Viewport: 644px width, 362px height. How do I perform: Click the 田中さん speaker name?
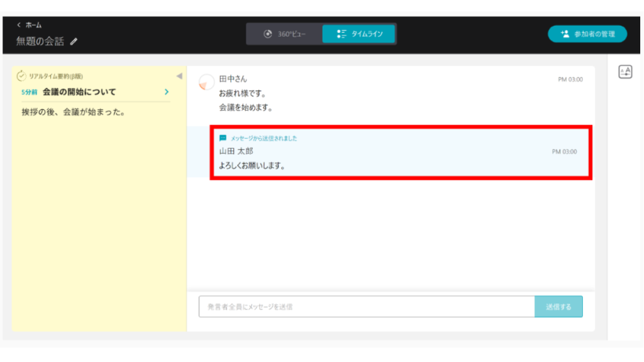233,79
